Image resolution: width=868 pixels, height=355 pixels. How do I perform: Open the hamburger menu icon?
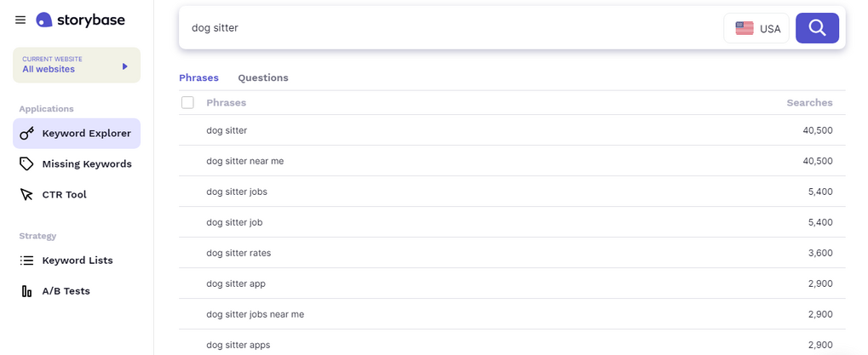click(x=20, y=20)
